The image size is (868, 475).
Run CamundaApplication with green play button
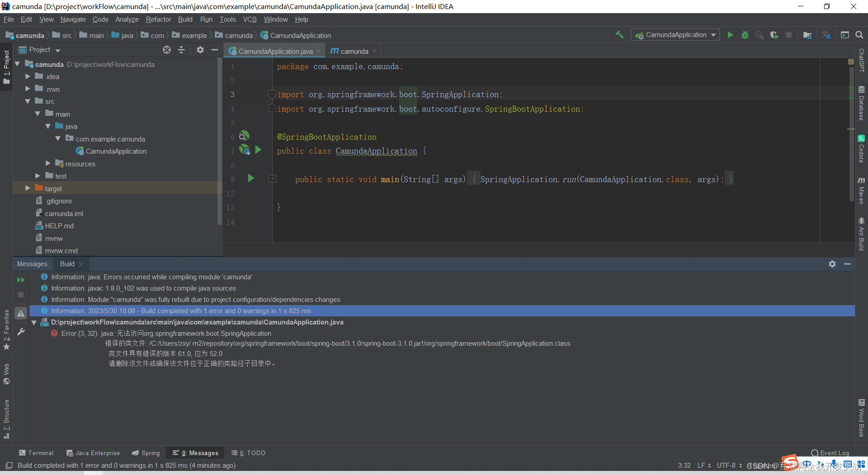(x=730, y=35)
